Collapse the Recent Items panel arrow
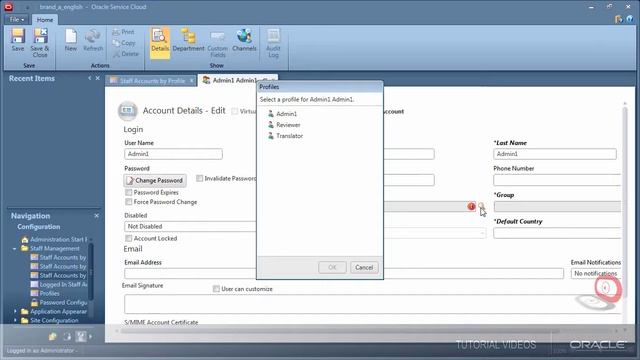 point(89,78)
